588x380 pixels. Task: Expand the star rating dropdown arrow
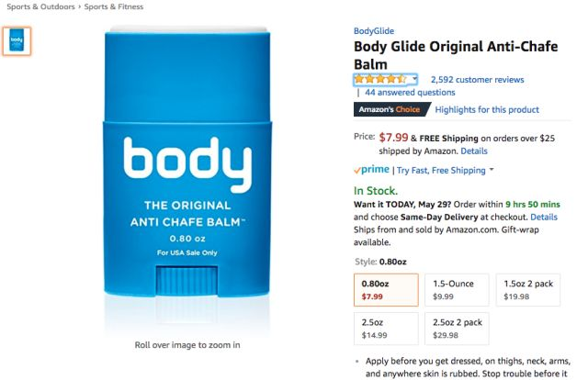pyautogui.click(x=414, y=79)
